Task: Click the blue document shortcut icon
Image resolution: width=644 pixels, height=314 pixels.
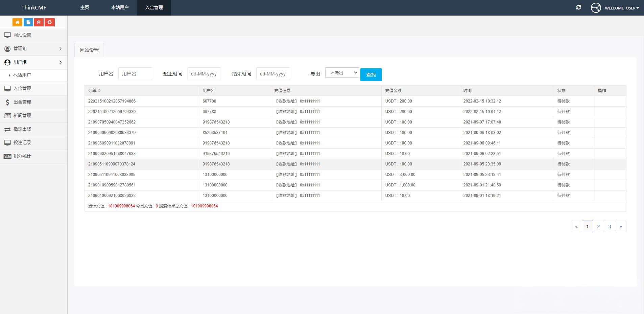Action: (x=28, y=22)
